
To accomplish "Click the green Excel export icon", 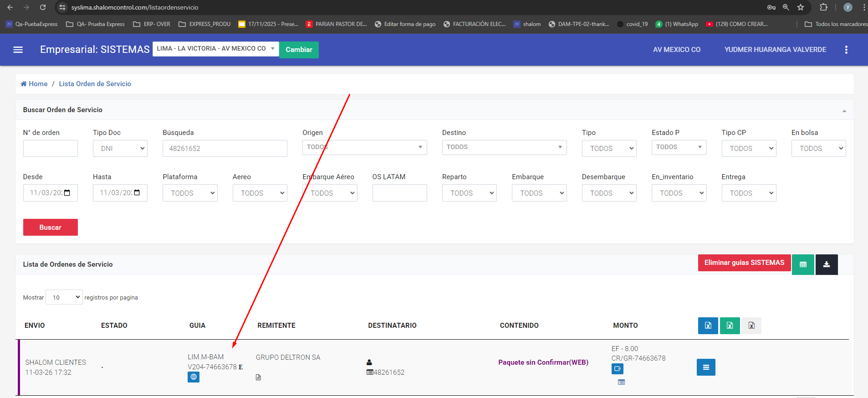I will (x=730, y=326).
